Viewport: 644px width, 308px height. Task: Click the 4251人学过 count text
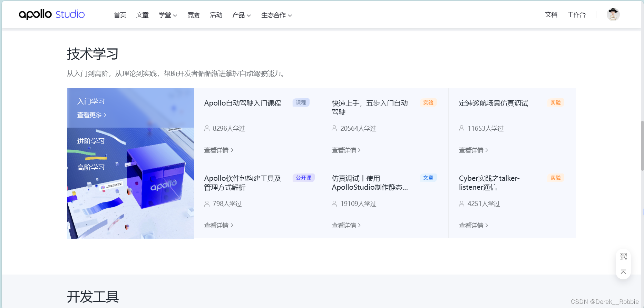[x=484, y=203]
